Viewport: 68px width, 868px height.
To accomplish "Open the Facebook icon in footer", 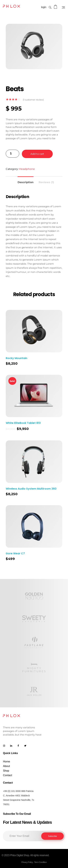I will (18, 746).
